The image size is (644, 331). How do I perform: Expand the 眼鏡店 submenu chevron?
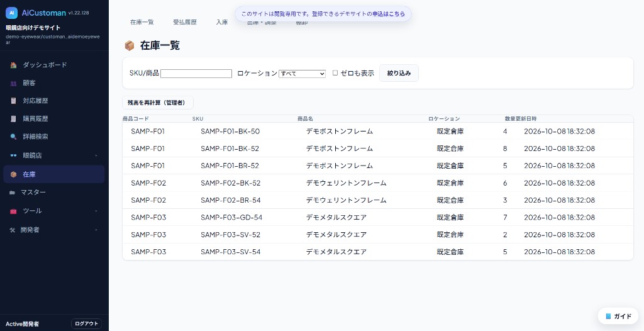click(96, 155)
